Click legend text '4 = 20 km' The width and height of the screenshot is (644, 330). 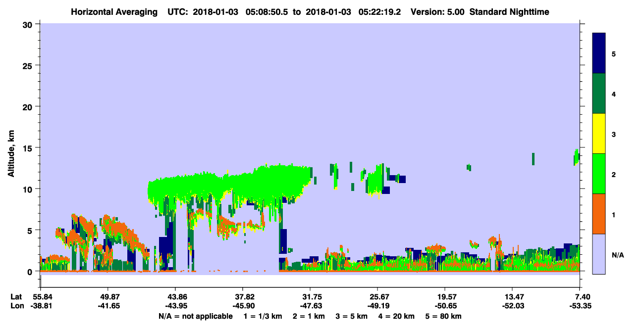coord(397,316)
